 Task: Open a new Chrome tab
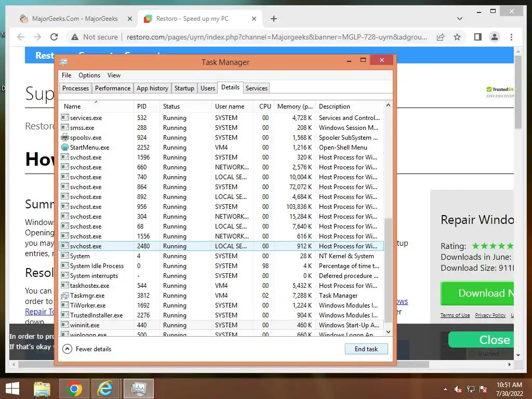coord(274,19)
